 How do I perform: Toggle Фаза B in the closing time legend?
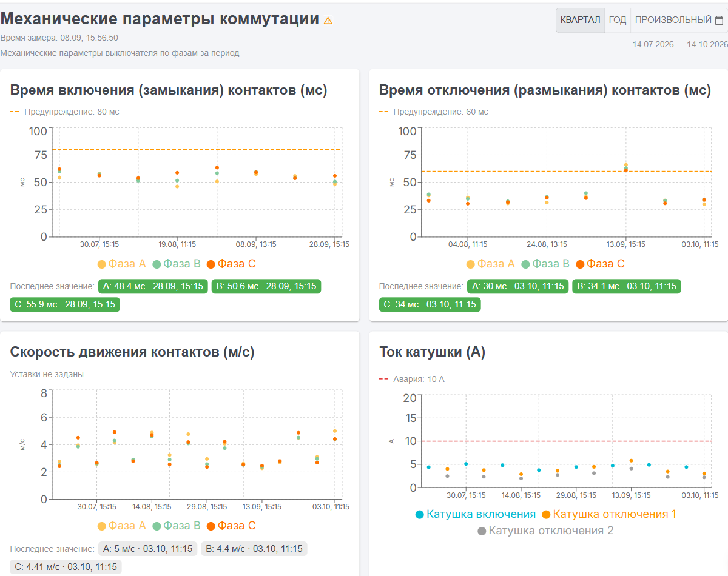pos(177,264)
